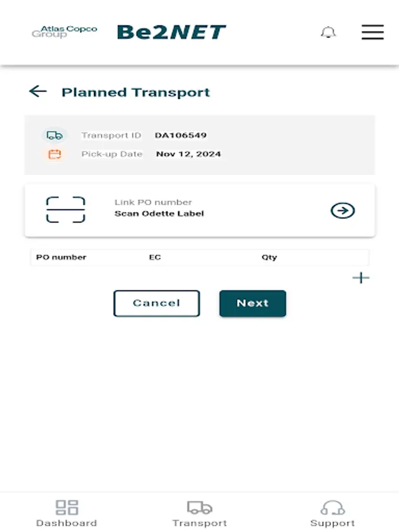This screenshot has width=399, height=532.
Task: Tap the Odette label scan frame icon
Action: 66,210
